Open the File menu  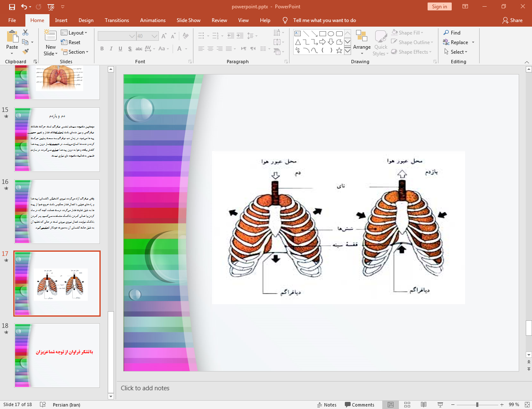click(12, 20)
